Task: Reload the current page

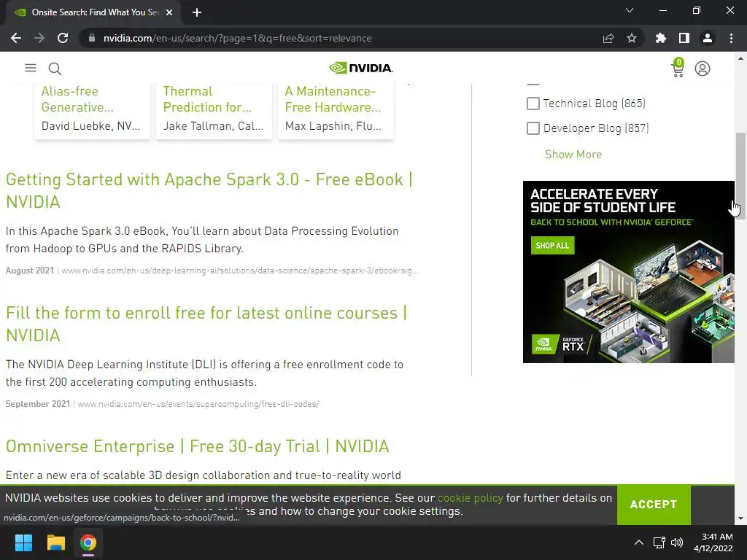Action: [63, 38]
